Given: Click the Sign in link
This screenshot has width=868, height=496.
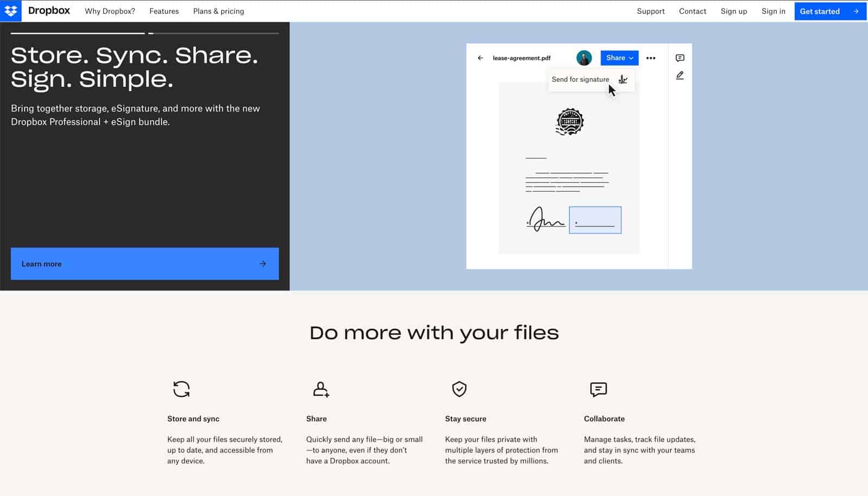Looking at the screenshot, I should (x=773, y=11).
